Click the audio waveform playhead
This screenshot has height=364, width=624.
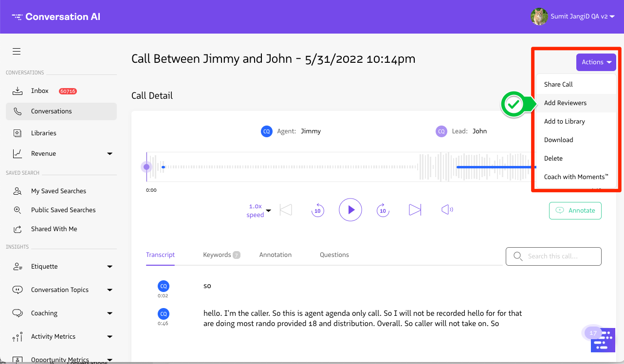[x=147, y=167]
